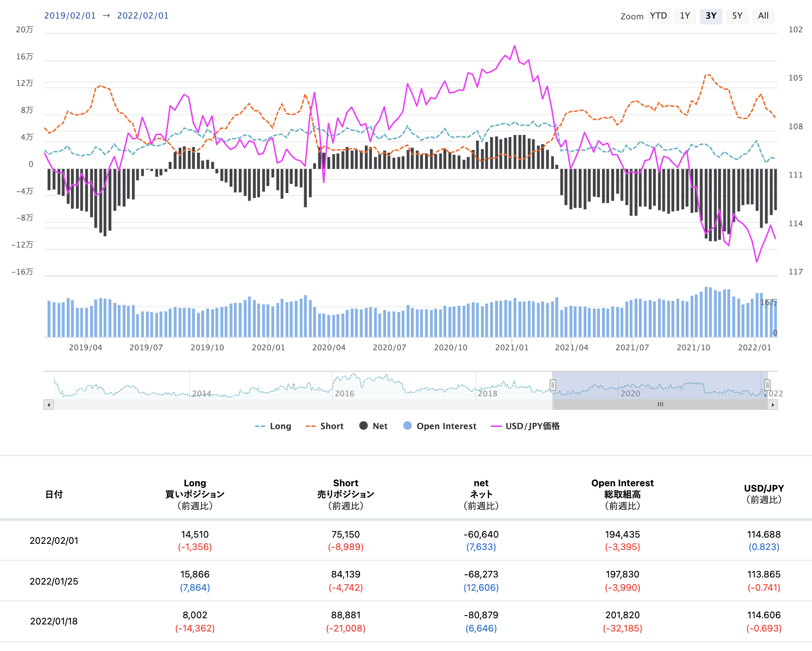
Task: Click the net value -68,273
Action: pyautogui.click(x=481, y=574)
